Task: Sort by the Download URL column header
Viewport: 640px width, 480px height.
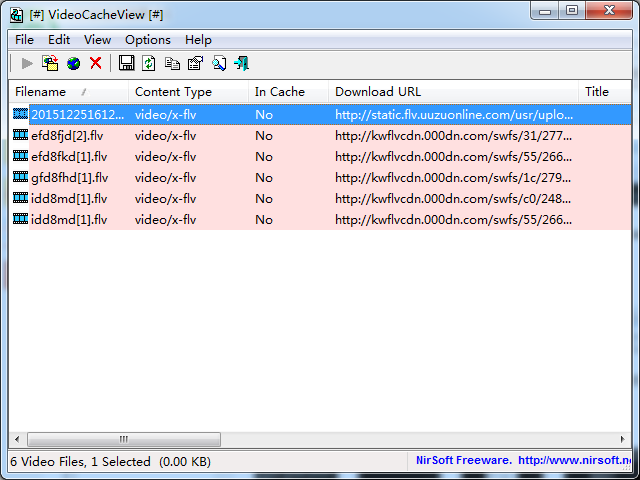Action: tap(378, 92)
